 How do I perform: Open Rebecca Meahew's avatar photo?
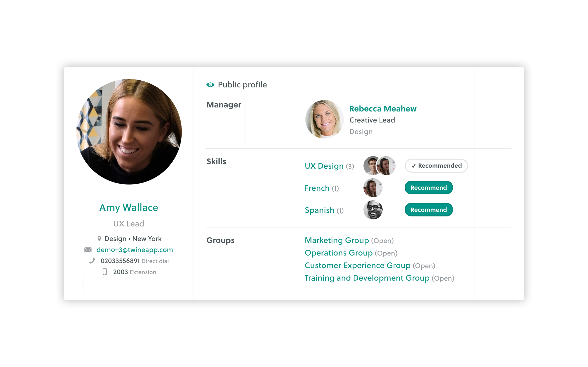tap(324, 119)
